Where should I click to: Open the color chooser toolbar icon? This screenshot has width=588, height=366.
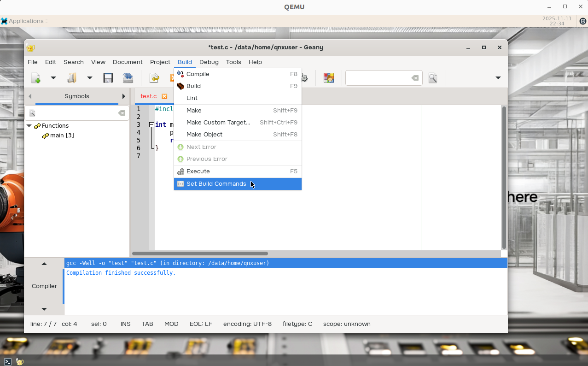(328, 78)
